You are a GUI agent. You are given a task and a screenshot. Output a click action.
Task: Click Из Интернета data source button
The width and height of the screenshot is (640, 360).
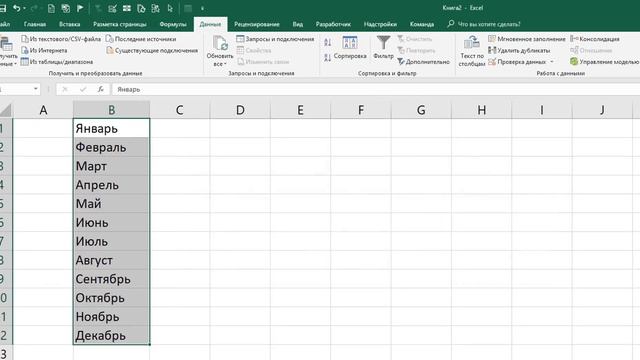(x=44, y=50)
